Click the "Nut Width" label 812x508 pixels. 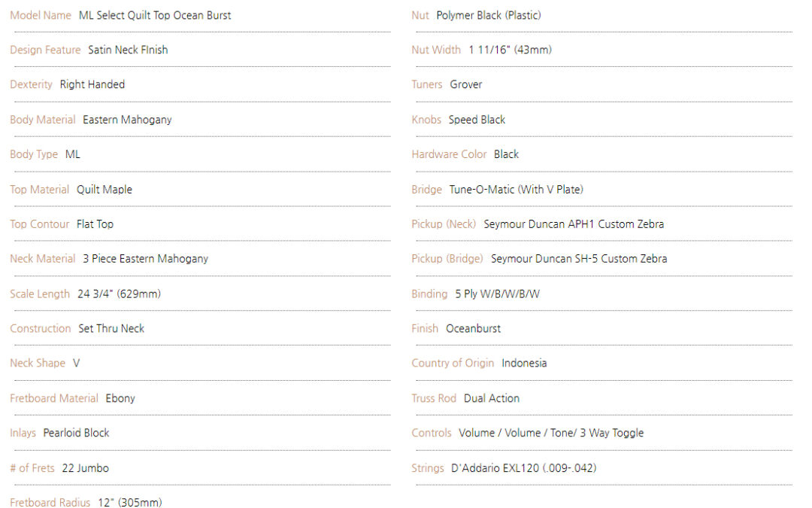(436, 50)
